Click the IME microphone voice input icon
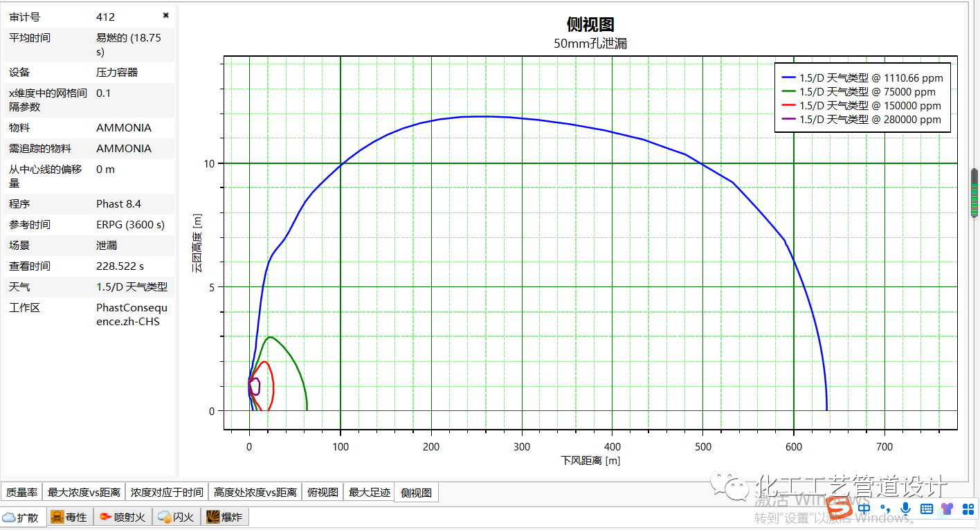Image resolution: width=980 pixels, height=530 pixels. [x=905, y=509]
